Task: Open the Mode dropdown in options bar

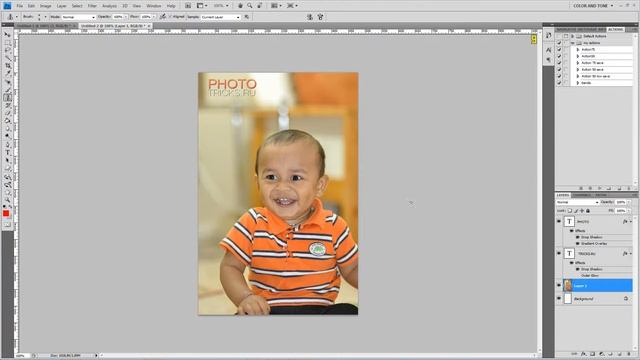Action: click(78, 17)
